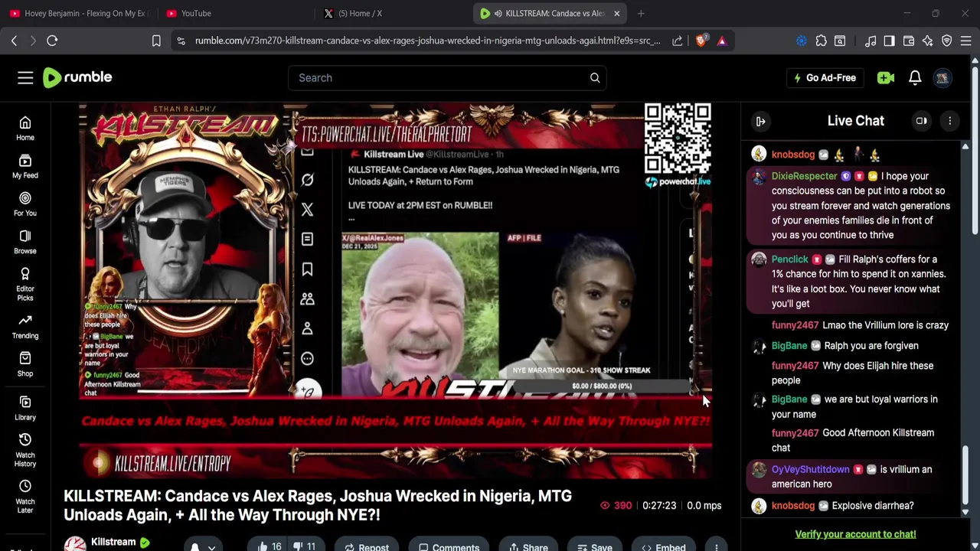Click Verify your account to chat link
Viewport: 980px width, 551px height.
pos(855,534)
